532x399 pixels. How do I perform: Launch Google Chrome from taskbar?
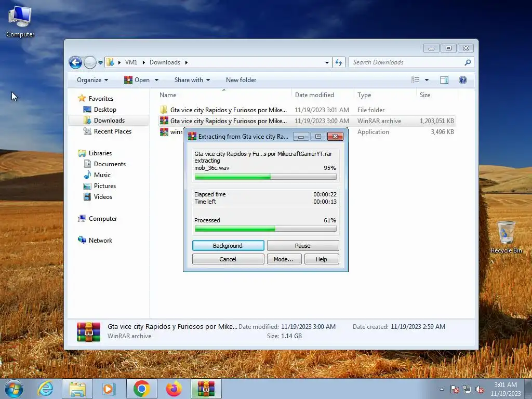click(141, 389)
